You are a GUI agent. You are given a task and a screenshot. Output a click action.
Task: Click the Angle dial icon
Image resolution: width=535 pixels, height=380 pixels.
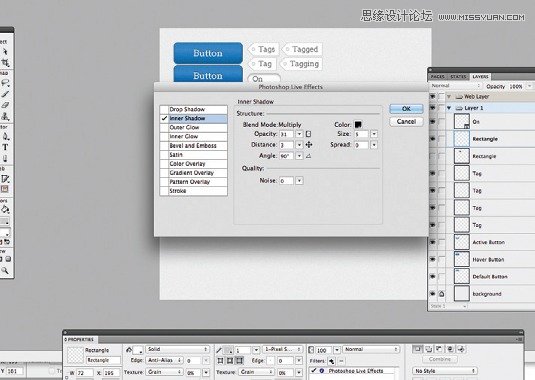tap(308, 156)
